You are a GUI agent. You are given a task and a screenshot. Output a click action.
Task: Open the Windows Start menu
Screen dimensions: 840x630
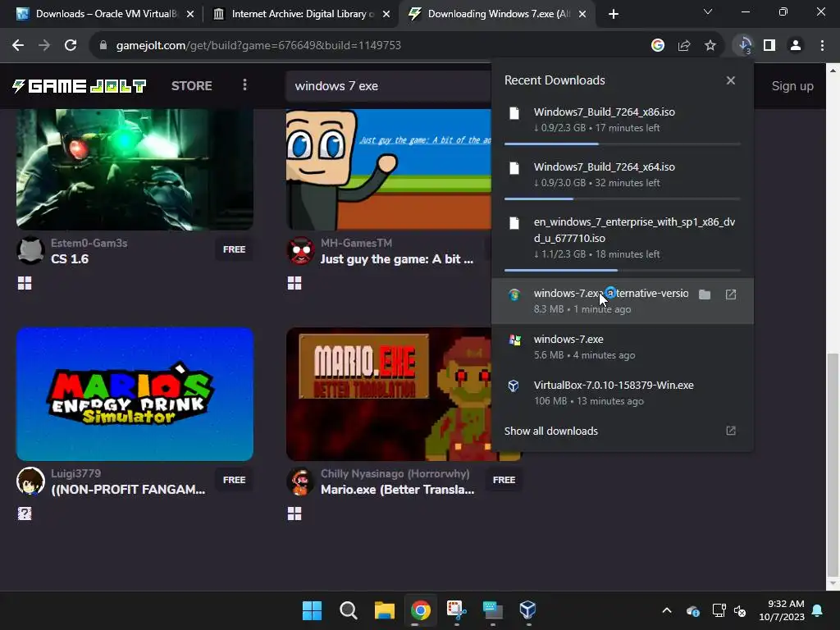coord(312,610)
